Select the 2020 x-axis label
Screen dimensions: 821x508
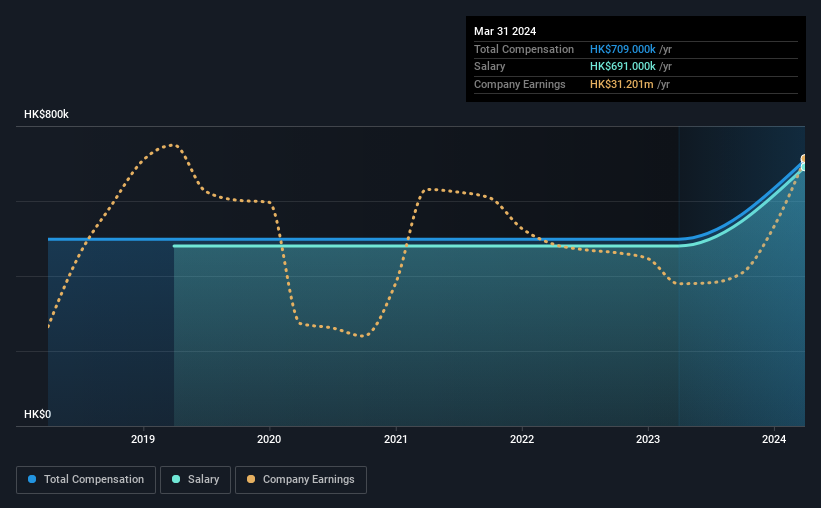click(269, 439)
